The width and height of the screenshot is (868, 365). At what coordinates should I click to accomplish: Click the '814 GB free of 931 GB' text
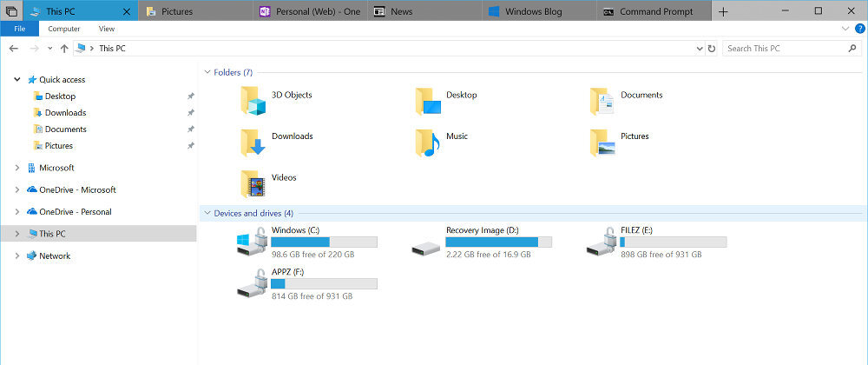pos(312,296)
